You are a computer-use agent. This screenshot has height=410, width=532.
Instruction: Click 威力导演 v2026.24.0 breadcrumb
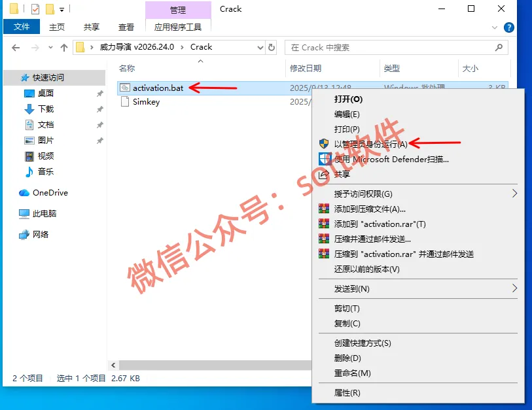pyautogui.click(x=137, y=47)
